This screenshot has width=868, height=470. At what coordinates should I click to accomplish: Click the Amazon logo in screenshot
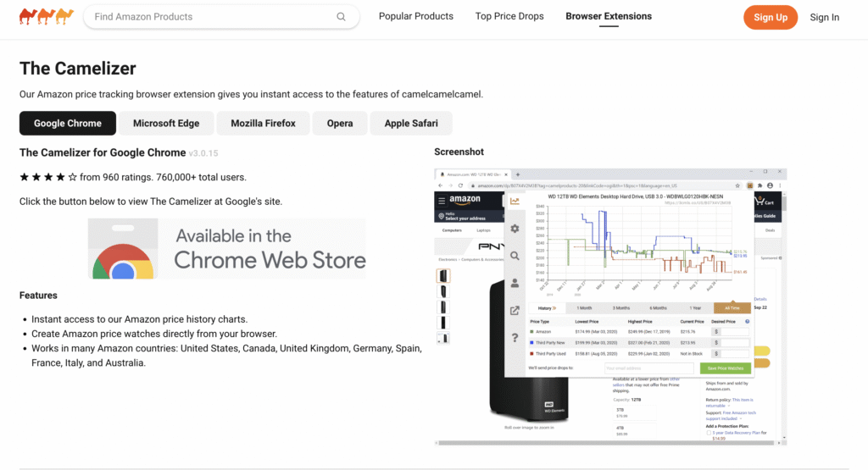[465, 200]
